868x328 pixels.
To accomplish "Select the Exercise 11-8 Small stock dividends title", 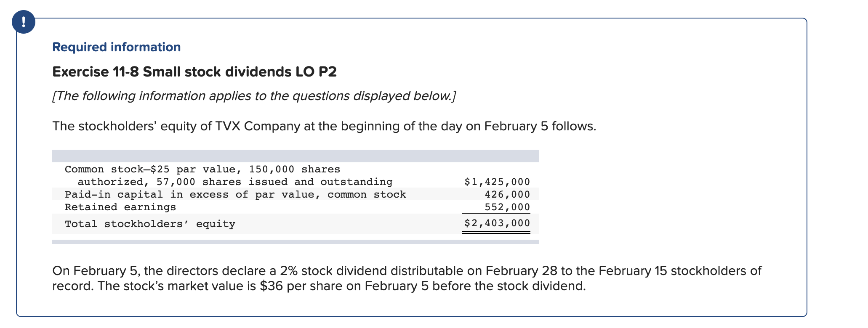I will tap(194, 72).
